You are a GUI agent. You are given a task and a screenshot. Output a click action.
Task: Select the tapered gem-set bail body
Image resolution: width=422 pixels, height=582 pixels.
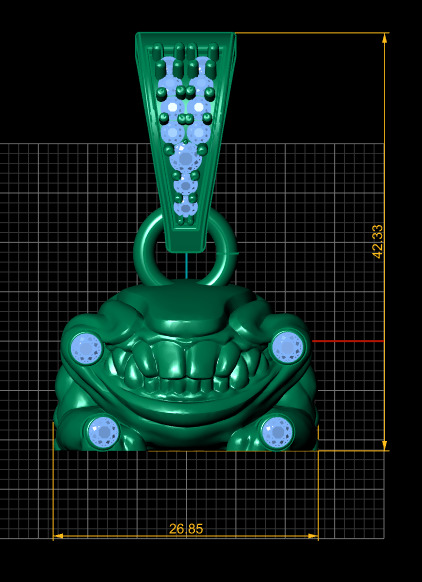point(186,142)
